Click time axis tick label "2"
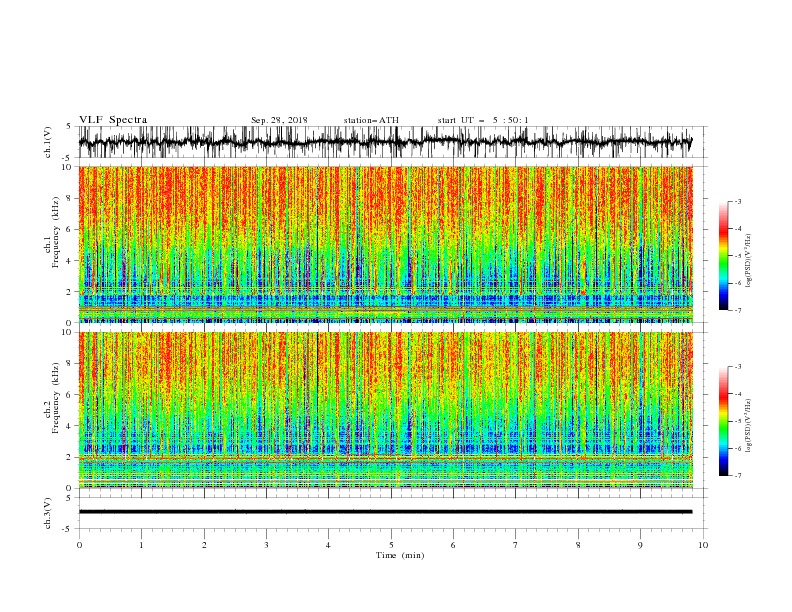The image size is (792, 612). (x=204, y=545)
